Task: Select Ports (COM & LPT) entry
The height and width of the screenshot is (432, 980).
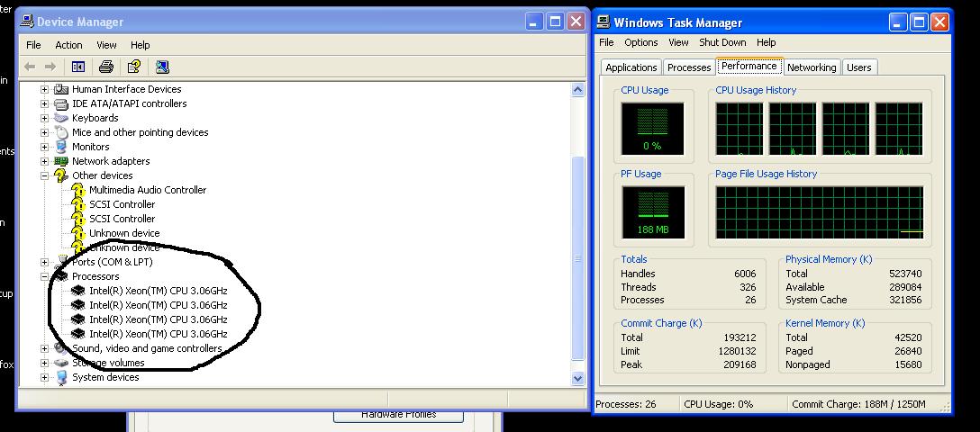Action: tap(112, 262)
